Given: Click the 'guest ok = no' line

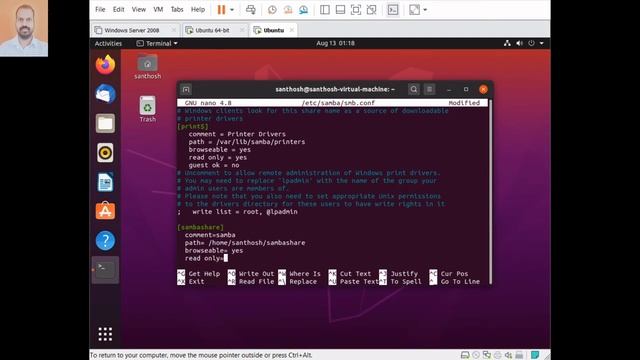Looking at the screenshot, I should 214,165.
